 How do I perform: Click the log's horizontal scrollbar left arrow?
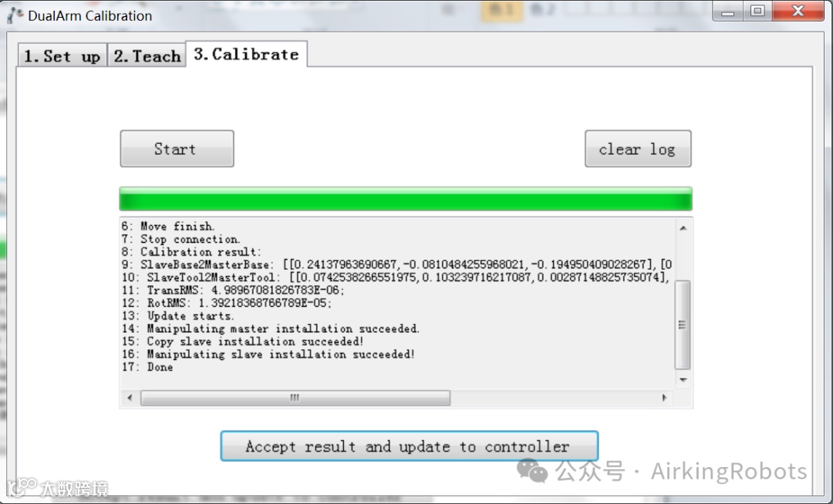[130, 398]
